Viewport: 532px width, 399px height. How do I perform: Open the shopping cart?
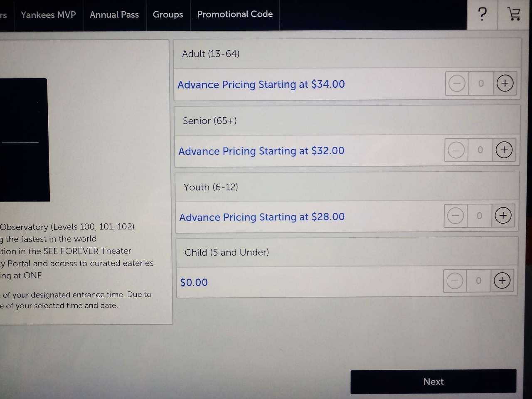tap(514, 14)
